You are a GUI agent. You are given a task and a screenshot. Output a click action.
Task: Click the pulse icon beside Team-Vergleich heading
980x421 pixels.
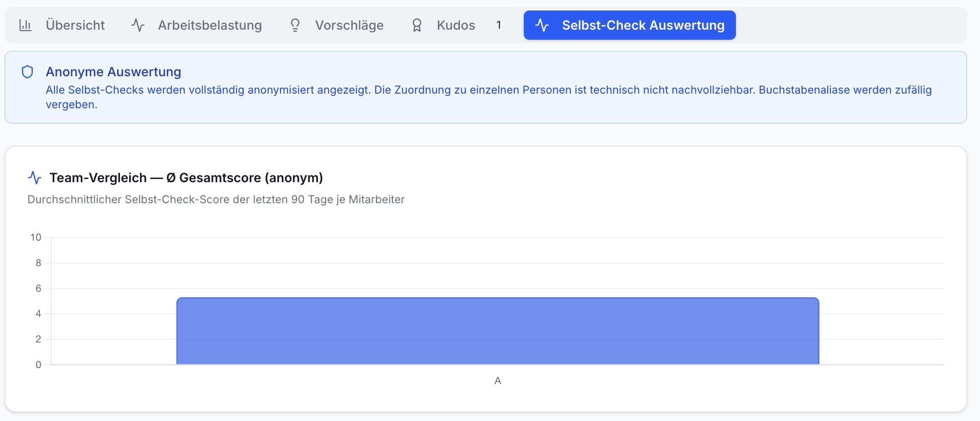[35, 178]
